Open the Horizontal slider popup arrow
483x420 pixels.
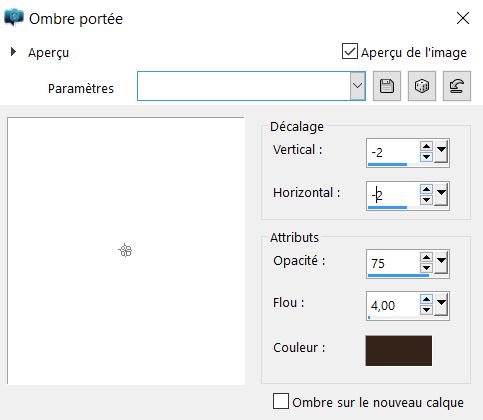[441, 194]
